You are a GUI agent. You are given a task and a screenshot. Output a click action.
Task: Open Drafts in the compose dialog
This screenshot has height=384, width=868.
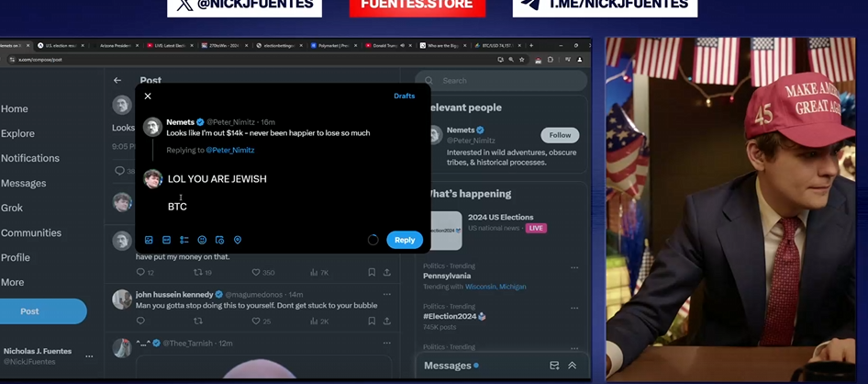click(404, 96)
